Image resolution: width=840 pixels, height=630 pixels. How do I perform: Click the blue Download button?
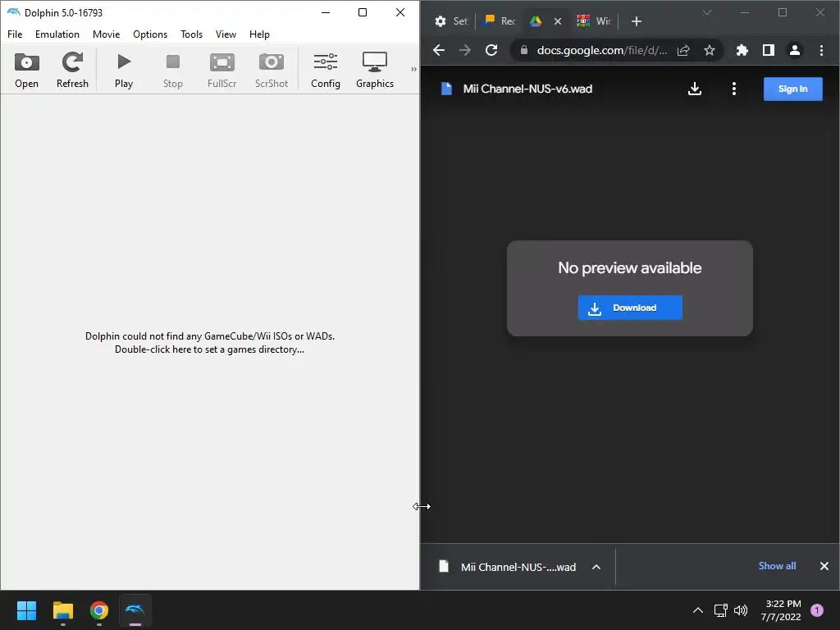tap(630, 308)
